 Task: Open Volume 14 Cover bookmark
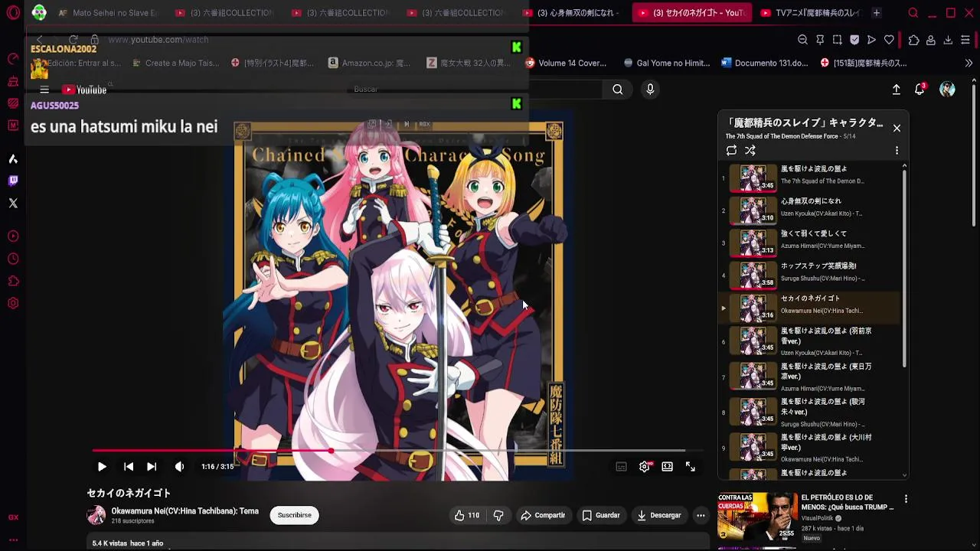565,64
